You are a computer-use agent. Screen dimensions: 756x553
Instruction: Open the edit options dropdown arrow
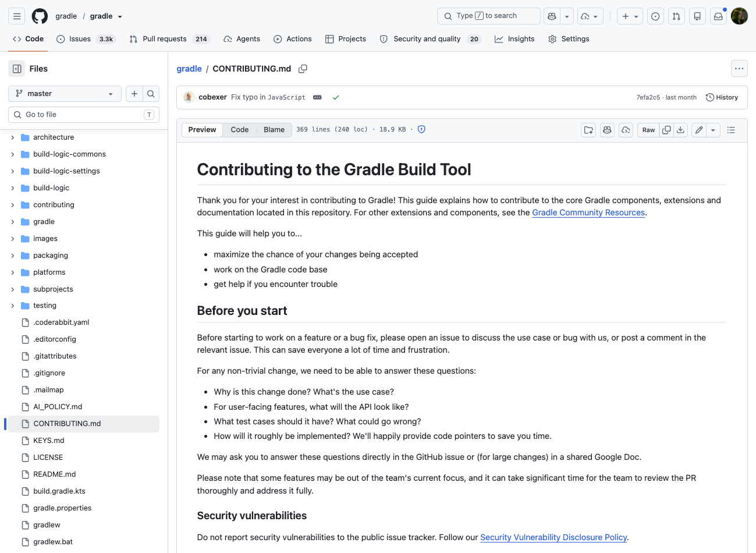714,130
